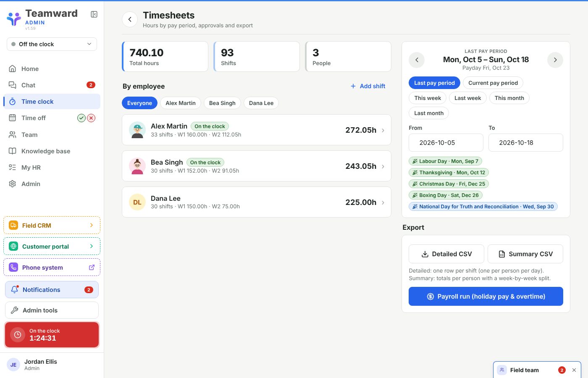Select the Everyone filter chip
588x378 pixels.
tap(139, 103)
